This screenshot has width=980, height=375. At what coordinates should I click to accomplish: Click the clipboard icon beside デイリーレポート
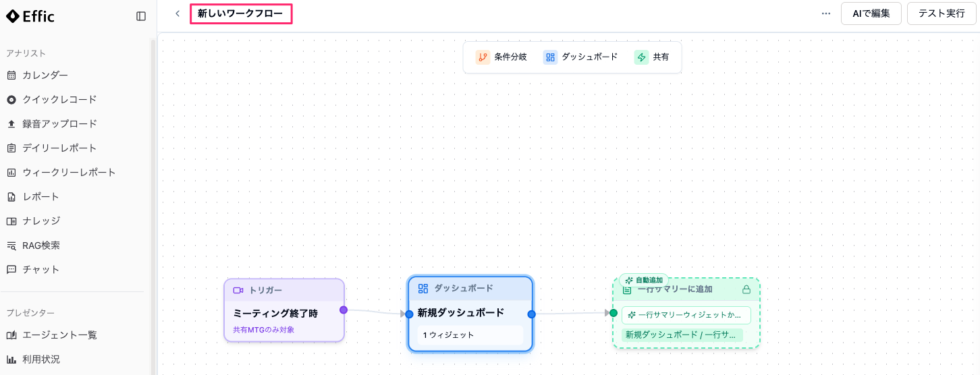pyautogui.click(x=11, y=148)
